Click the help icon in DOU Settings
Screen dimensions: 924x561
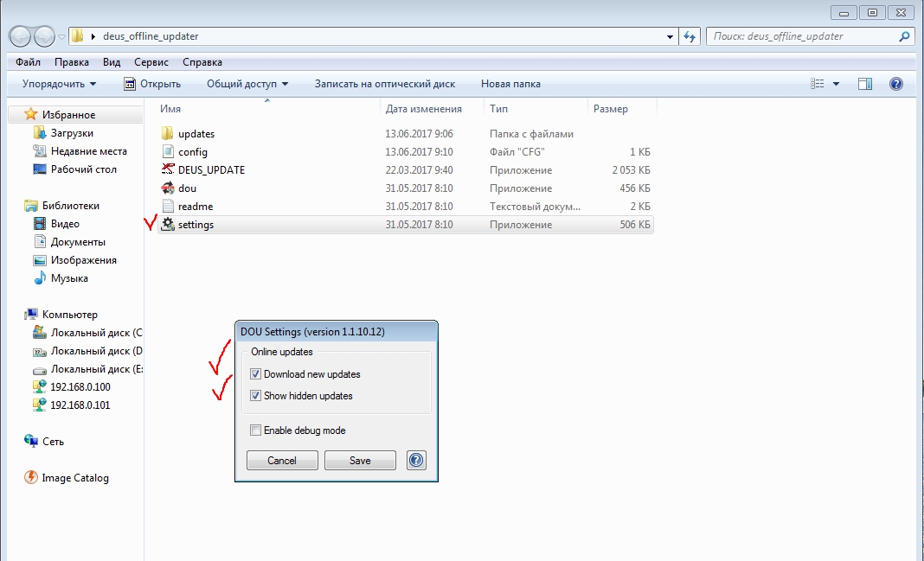[x=416, y=461]
